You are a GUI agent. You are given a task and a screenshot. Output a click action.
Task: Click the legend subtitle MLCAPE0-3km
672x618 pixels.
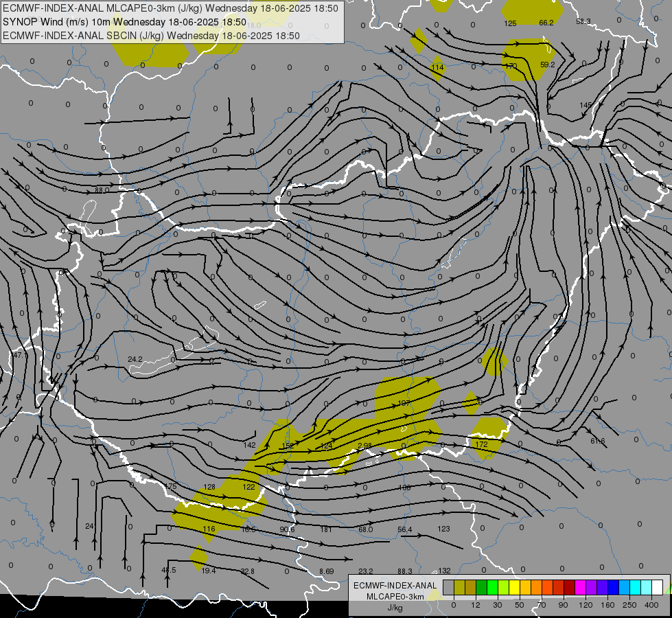coord(395,597)
